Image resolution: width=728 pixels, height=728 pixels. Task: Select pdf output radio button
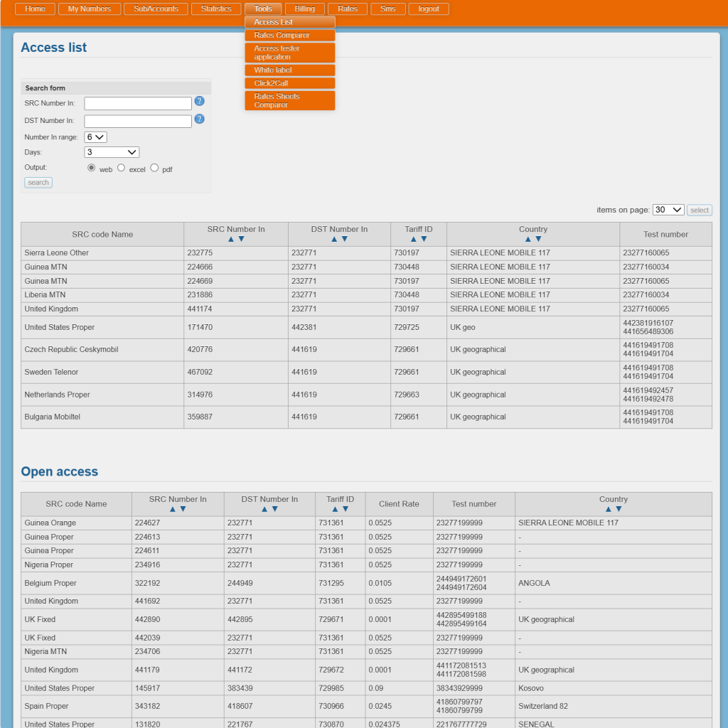coord(154,168)
